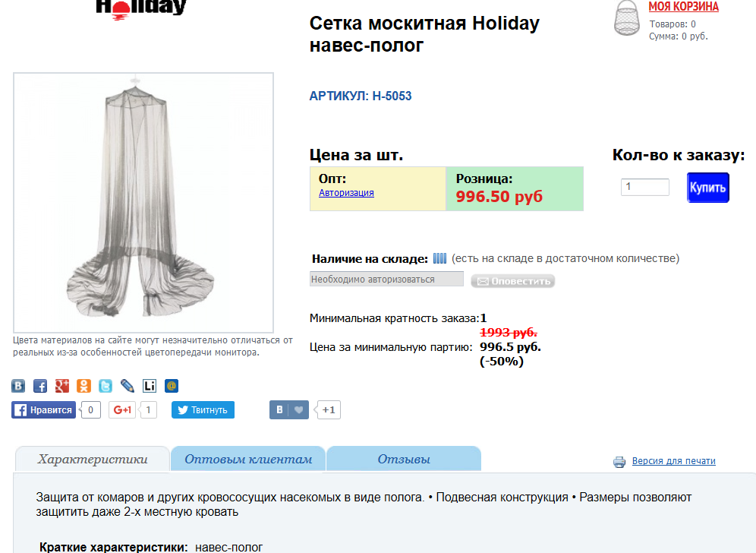Click the order quantity input field

point(645,187)
